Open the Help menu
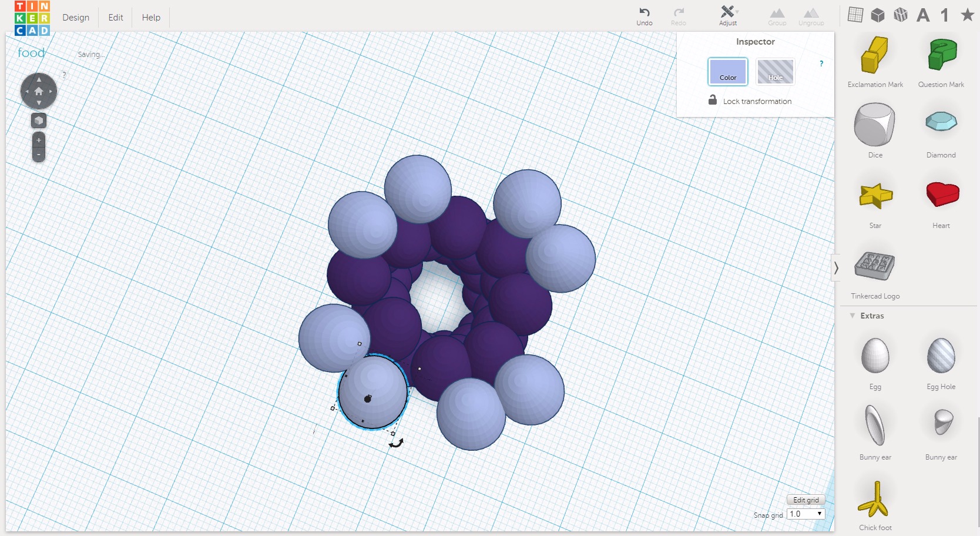The height and width of the screenshot is (536, 980). tap(151, 18)
